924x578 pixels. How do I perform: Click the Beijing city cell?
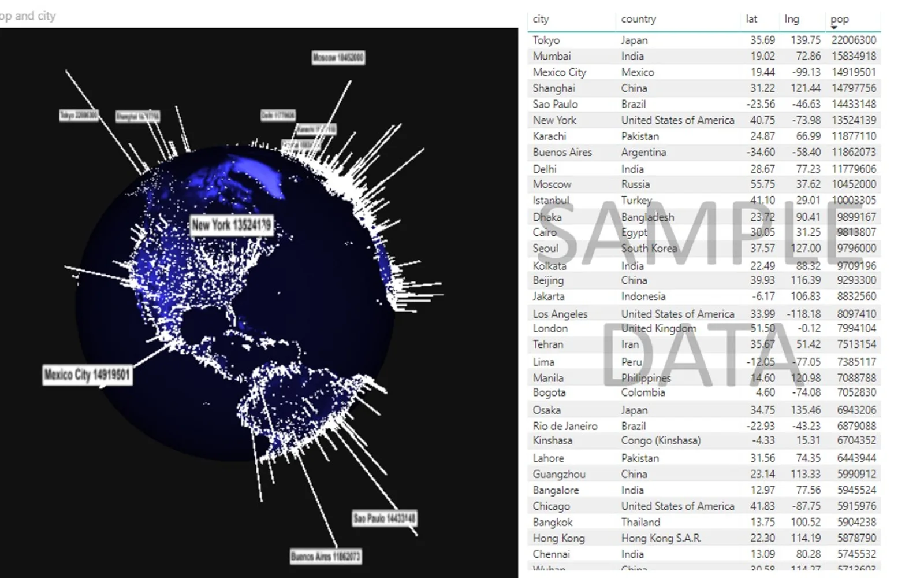point(548,281)
